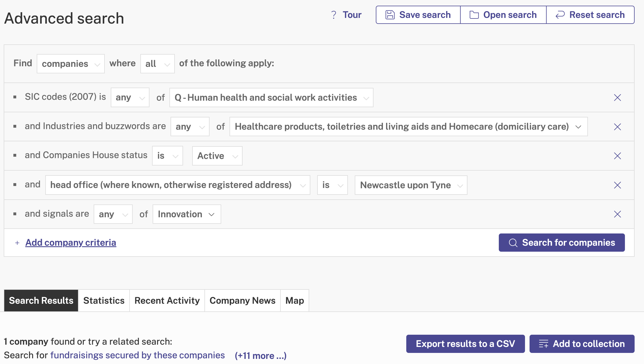Open the Industries and buzzwords 'any' dropdown
The image size is (644, 364).
(x=190, y=127)
